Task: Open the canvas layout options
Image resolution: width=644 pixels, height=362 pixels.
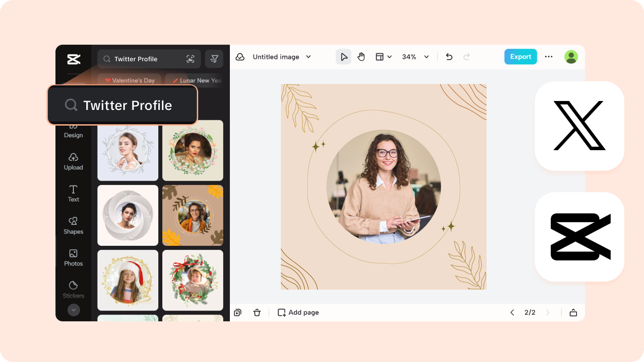Action: (x=383, y=57)
